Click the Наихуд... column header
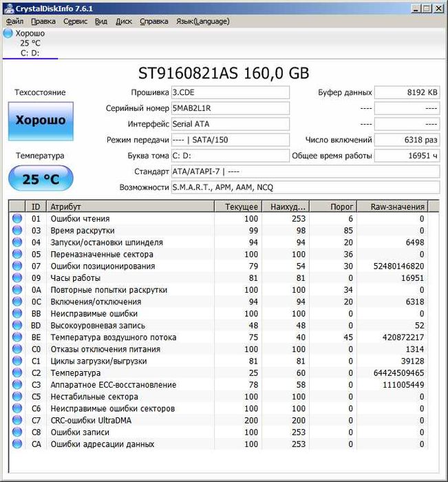The width and height of the screenshot is (448, 482). point(286,207)
